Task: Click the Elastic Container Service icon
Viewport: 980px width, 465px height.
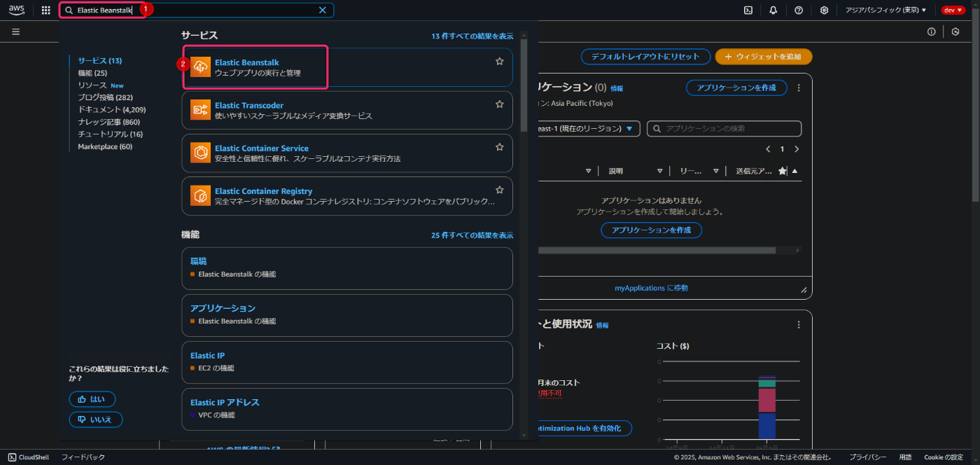Action: click(x=201, y=153)
